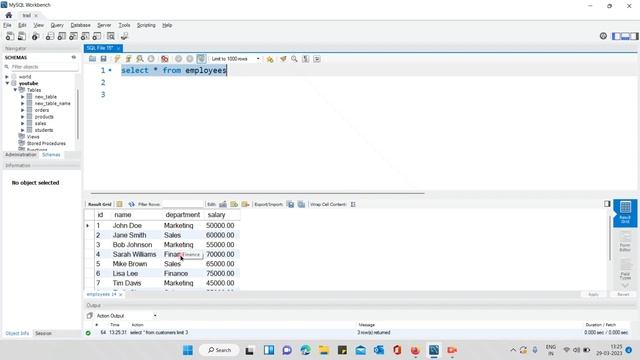Expand the world schema
Screen dimensions: 640x360
(7, 77)
